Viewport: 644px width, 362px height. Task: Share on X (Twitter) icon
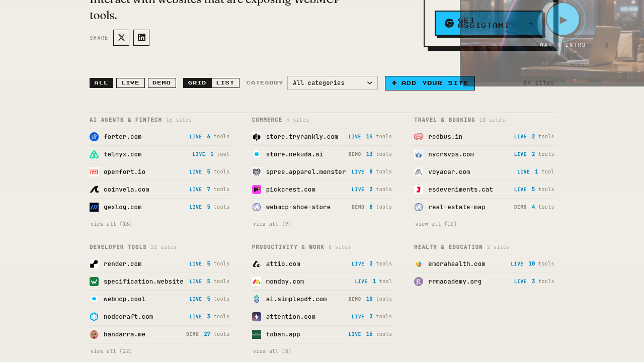[x=121, y=38]
